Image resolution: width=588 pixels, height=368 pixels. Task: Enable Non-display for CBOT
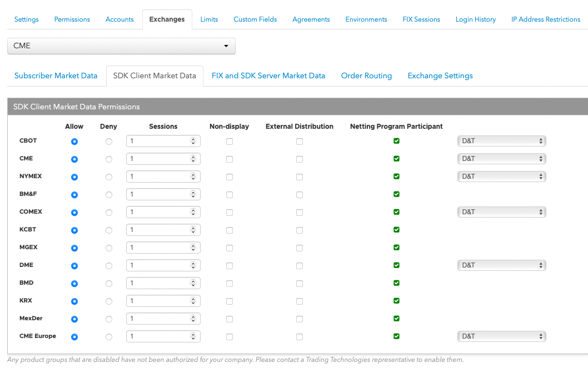point(230,142)
